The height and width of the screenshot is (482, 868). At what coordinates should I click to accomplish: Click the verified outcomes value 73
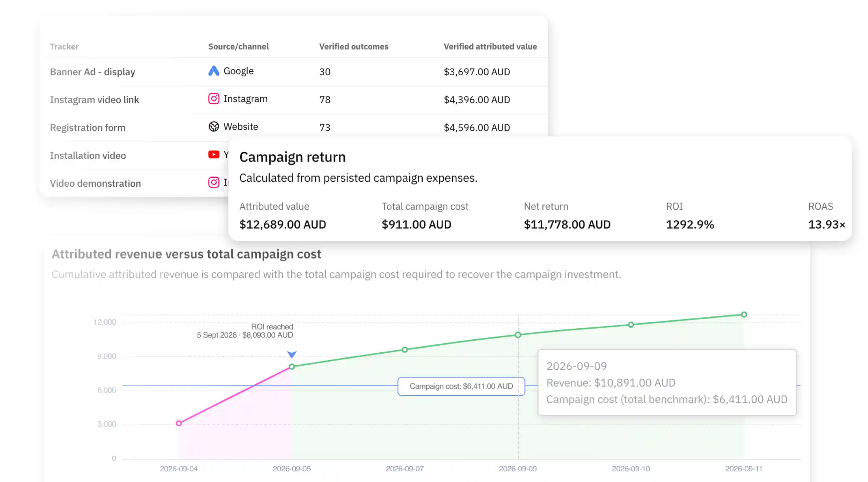click(x=325, y=128)
